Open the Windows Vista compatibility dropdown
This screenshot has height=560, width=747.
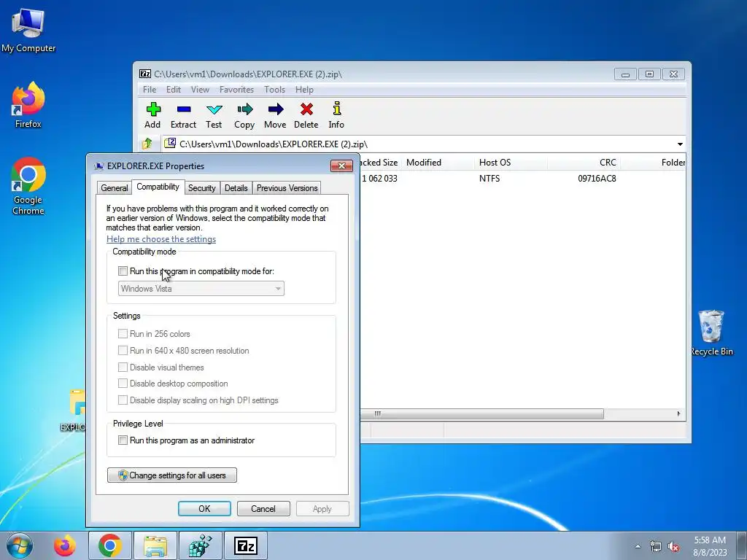201,289
